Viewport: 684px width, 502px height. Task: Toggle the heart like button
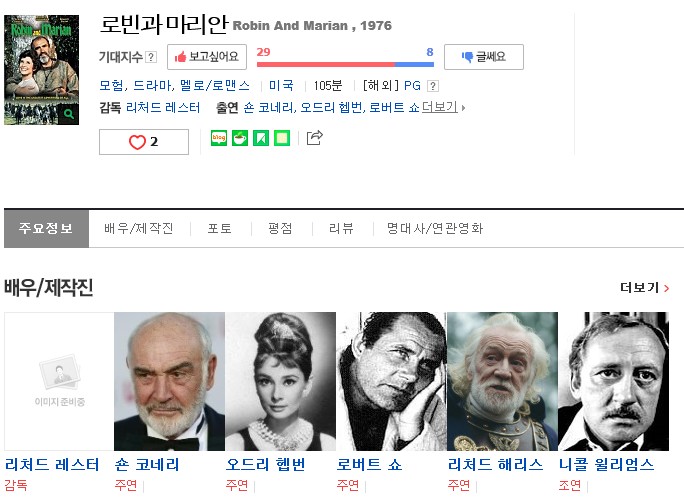[144, 142]
